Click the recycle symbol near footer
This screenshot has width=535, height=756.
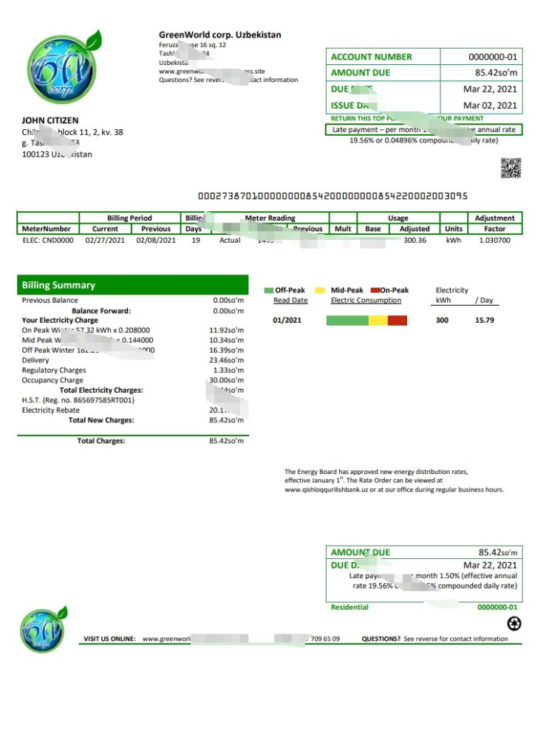pyautogui.click(x=514, y=624)
